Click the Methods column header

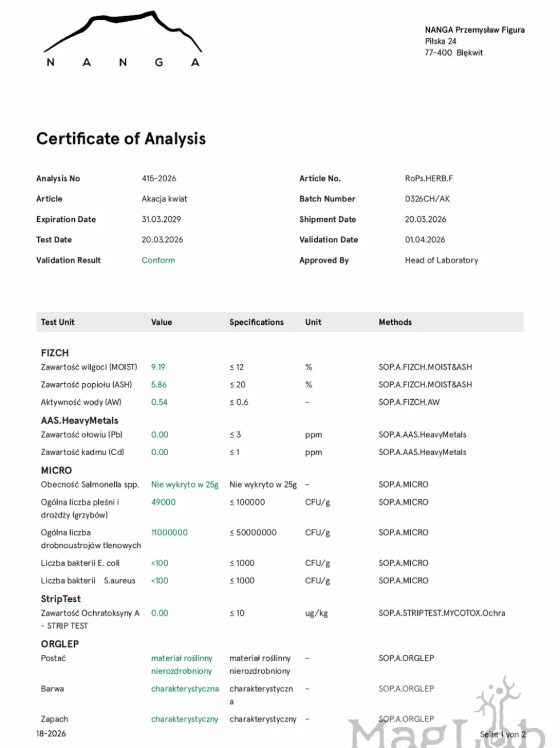(395, 322)
